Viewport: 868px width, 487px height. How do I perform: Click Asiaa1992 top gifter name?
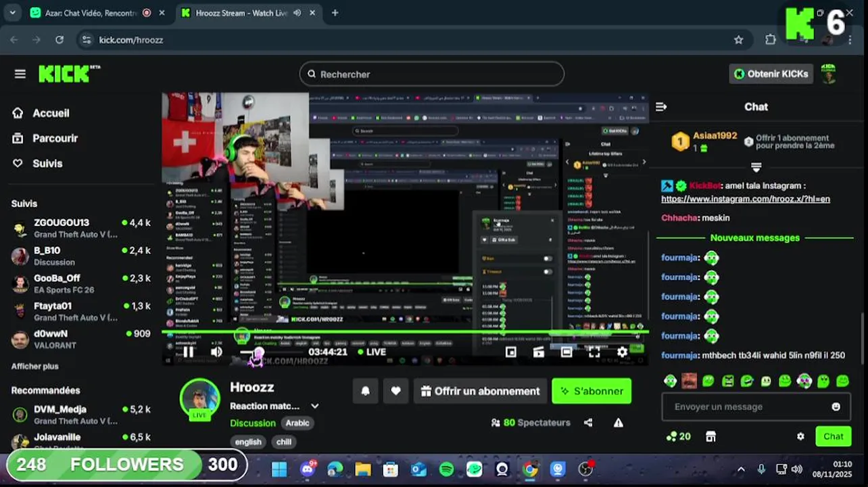(715, 136)
